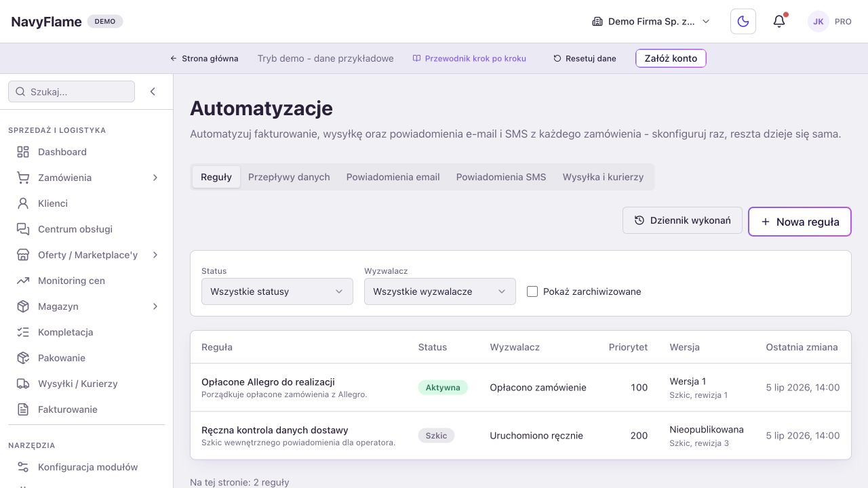Image resolution: width=868 pixels, height=488 pixels.
Task: Click Wysyłki / Kurierzy truck icon
Action: 23,384
